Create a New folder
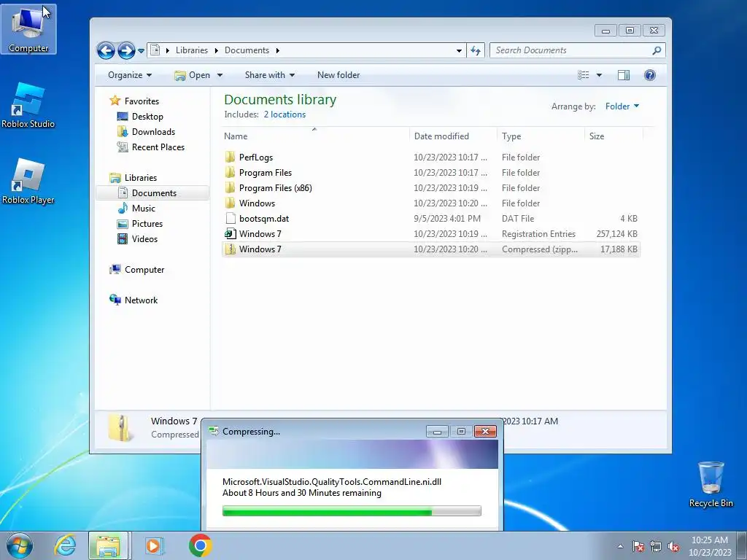The width and height of the screenshot is (747, 560). tap(338, 75)
